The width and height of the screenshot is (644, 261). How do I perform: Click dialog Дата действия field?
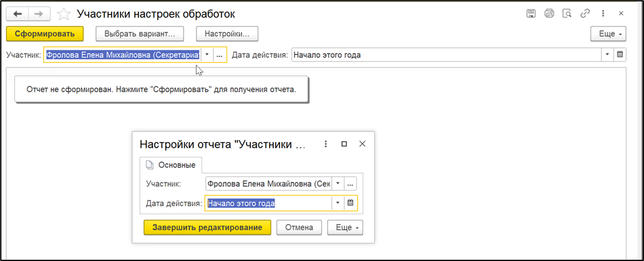pos(268,203)
